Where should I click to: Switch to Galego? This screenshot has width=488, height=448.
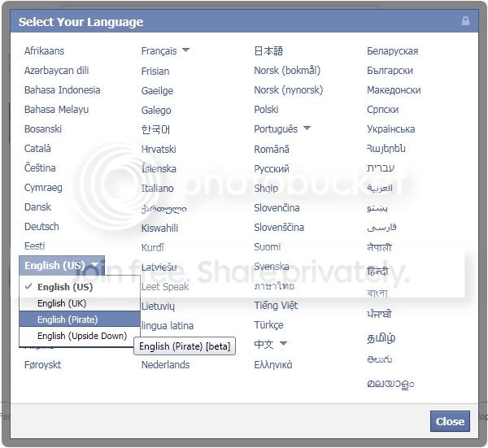156,110
